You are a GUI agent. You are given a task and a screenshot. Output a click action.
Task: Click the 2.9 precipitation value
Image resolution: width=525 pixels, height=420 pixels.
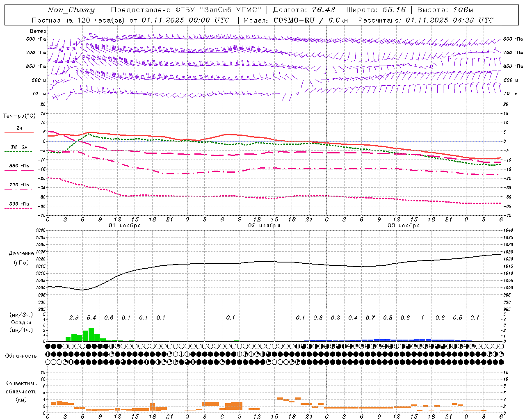(74, 318)
